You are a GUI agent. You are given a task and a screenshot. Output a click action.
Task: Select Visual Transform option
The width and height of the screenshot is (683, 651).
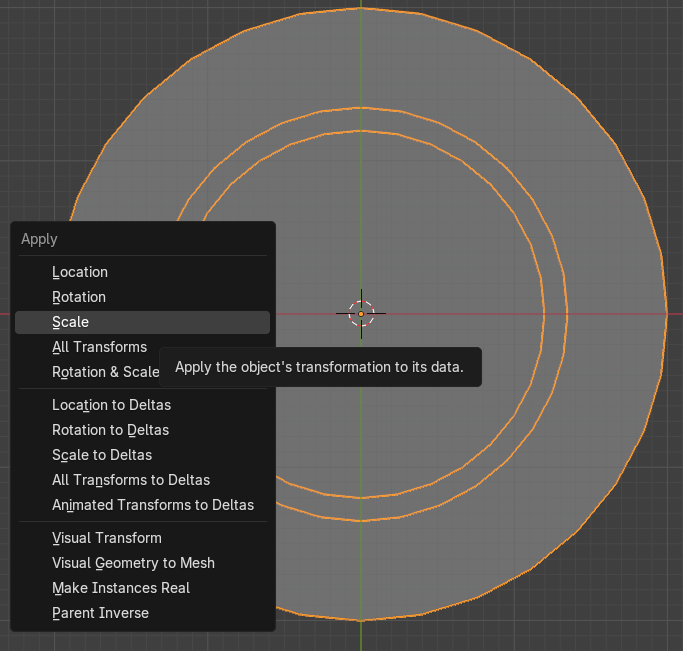click(x=107, y=538)
